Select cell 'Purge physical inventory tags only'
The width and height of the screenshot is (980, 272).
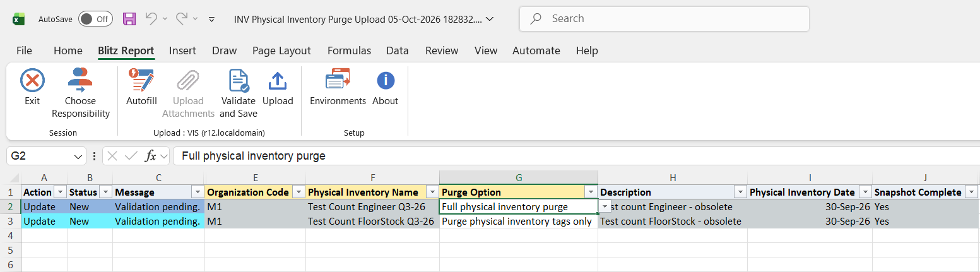[x=518, y=222]
